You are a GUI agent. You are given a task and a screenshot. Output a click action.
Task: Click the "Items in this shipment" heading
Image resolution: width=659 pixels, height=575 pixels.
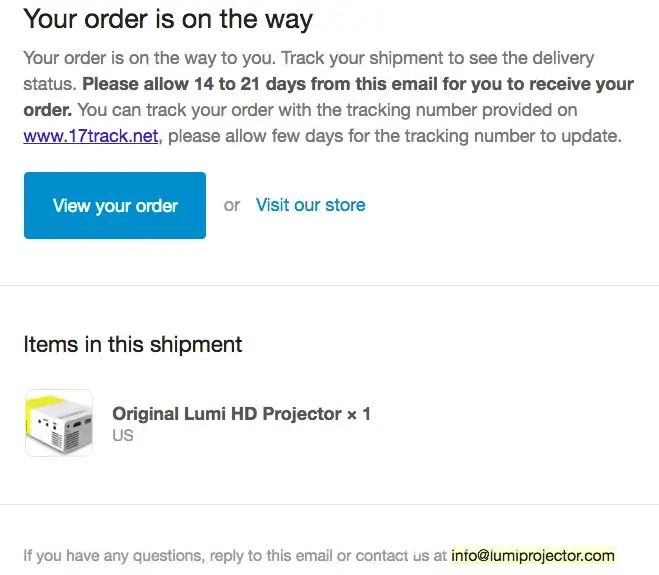pos(133,345)
